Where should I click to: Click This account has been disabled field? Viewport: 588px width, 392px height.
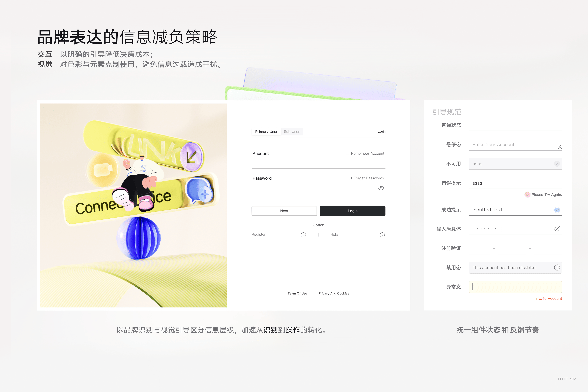(x=515, y=268)
